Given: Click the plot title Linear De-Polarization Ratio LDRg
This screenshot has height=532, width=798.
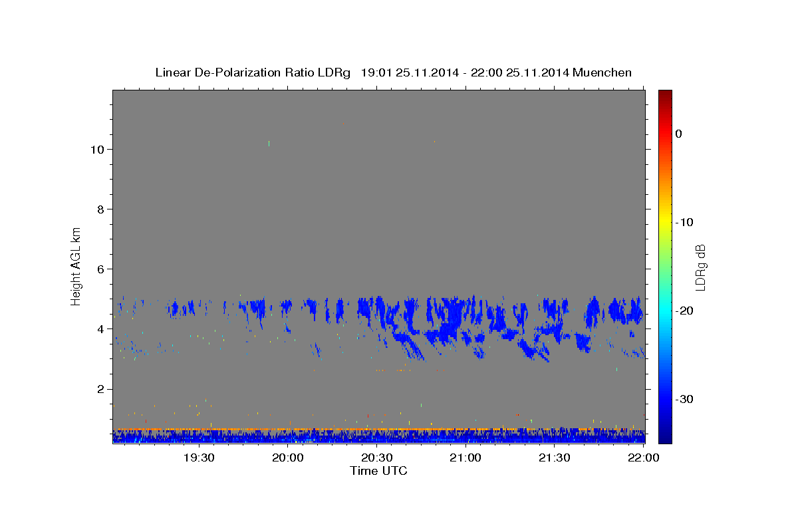Looking at the screenshot, I should [393, 72].
